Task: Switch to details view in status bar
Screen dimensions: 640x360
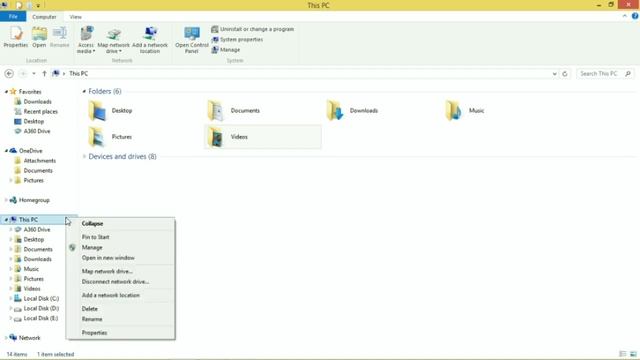Action: (623, 354)
